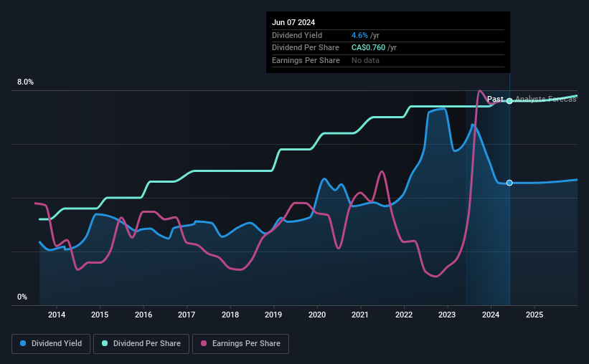Image resolution: width=589 pixels, height=364 pixels.
Task: Toggle the Earnings Per Share legend button
Action: click(240, 344)
